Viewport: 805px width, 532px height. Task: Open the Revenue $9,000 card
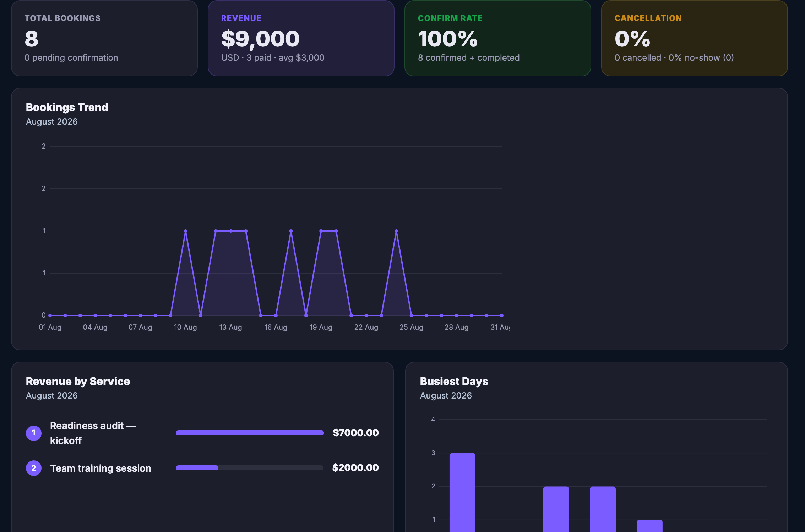[x=301, y=38]
